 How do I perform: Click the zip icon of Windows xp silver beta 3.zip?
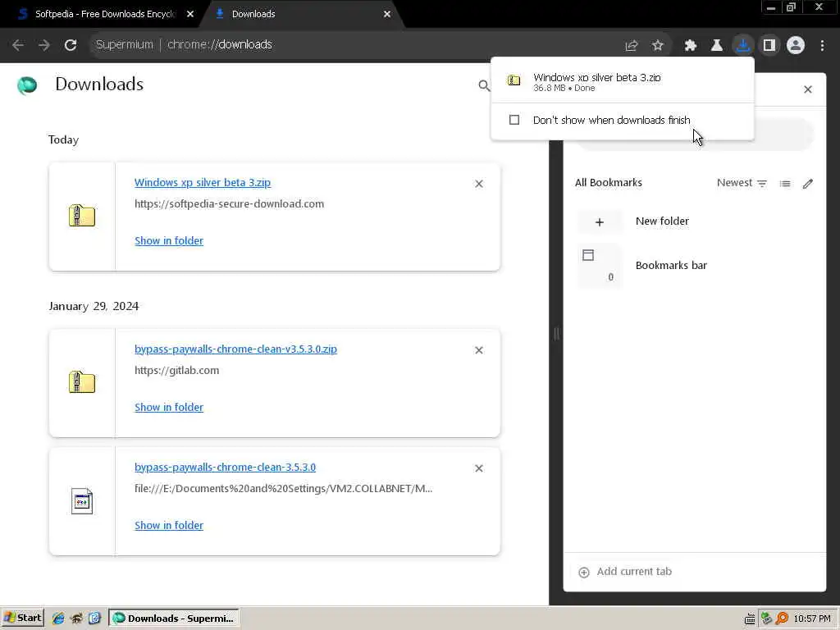click(82, 216)
